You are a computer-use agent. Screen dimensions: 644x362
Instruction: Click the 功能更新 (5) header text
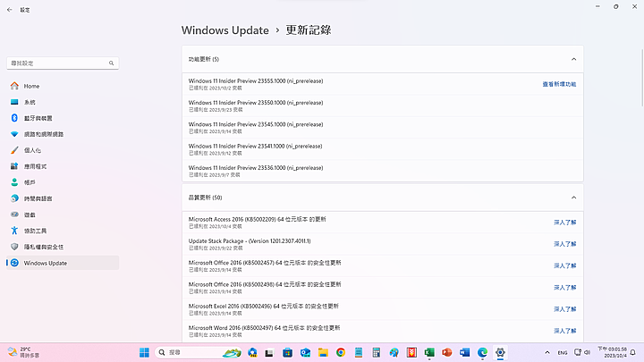(x=204, y=59)
